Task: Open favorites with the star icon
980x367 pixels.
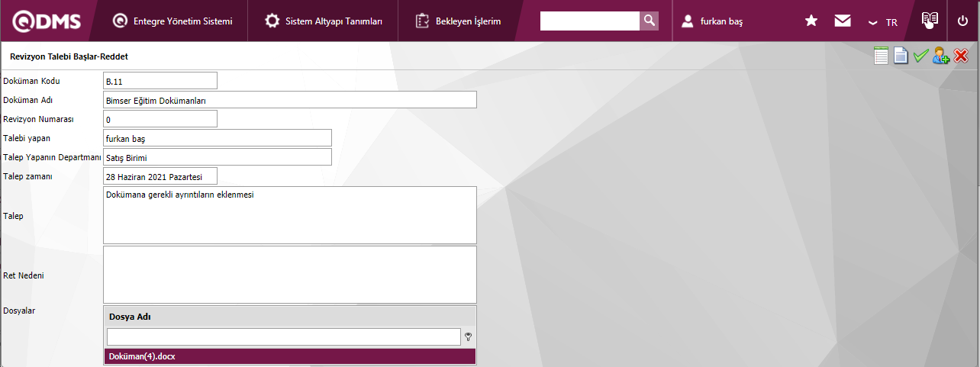Action: [x=811, y=21]
